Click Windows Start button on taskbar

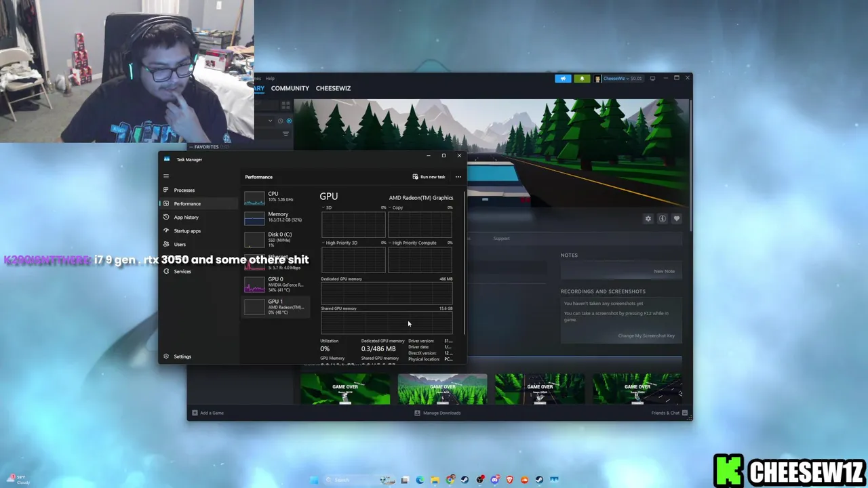point(313,480)
